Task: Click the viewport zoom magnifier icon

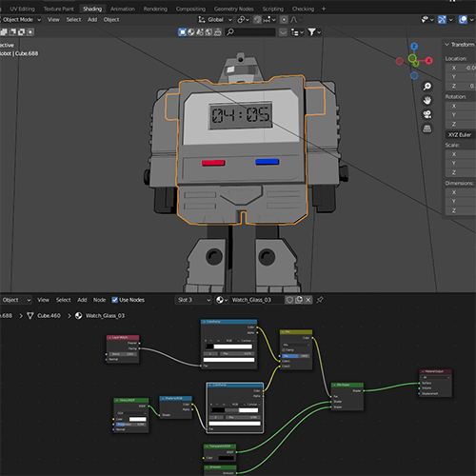Action: coord(427,87)
